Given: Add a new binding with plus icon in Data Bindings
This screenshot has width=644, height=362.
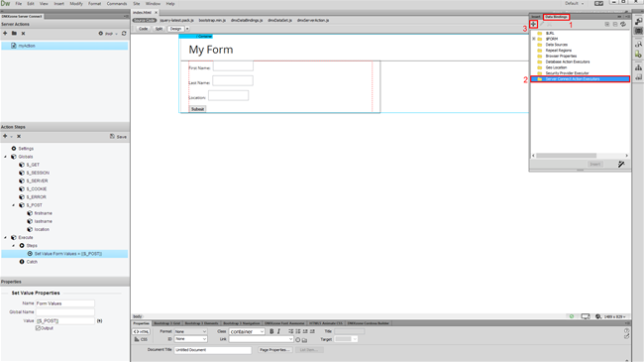Looking at the screenshot, I should 533,24.
